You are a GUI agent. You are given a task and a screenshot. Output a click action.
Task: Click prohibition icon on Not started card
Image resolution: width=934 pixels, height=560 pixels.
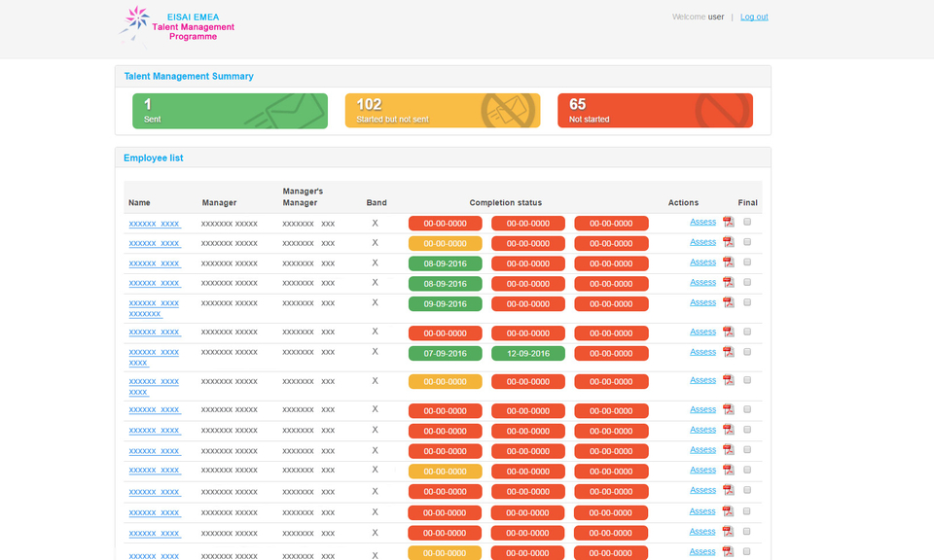point(721,111)
